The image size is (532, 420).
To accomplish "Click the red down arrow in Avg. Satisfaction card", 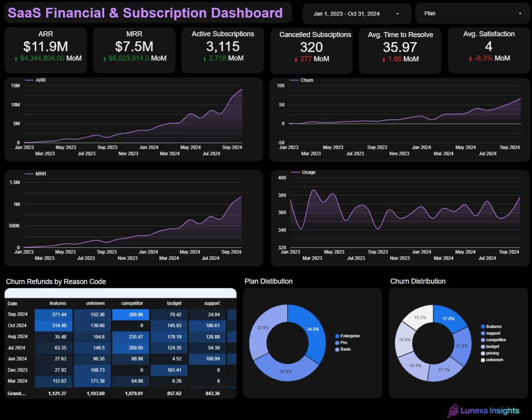I will [470, 59].
